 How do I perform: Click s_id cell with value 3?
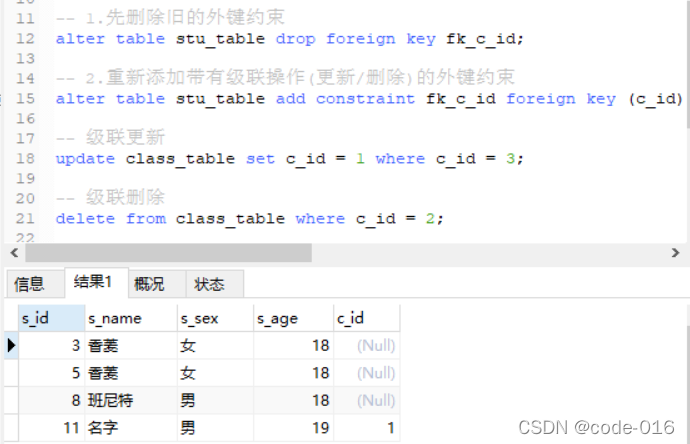[x=51, y=345]
